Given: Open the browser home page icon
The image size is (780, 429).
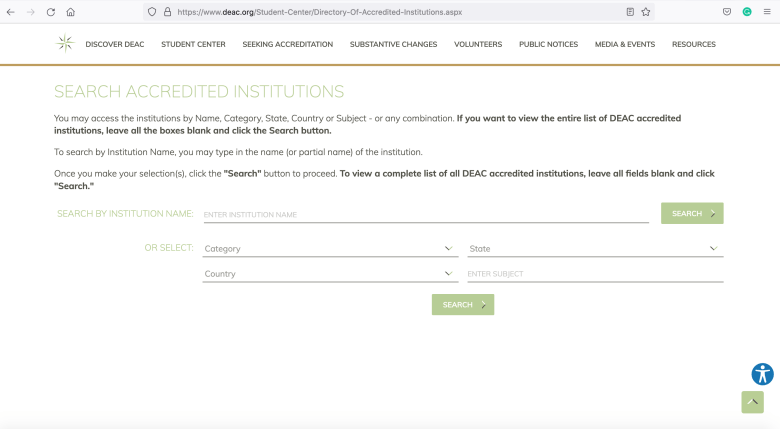Looking at the screenshot, I should [71, 12].
